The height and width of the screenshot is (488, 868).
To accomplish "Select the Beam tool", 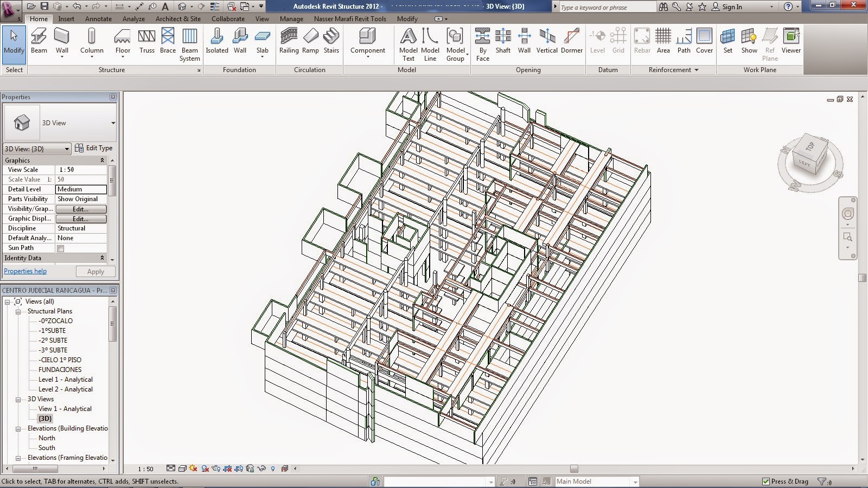I will (39, 41).
